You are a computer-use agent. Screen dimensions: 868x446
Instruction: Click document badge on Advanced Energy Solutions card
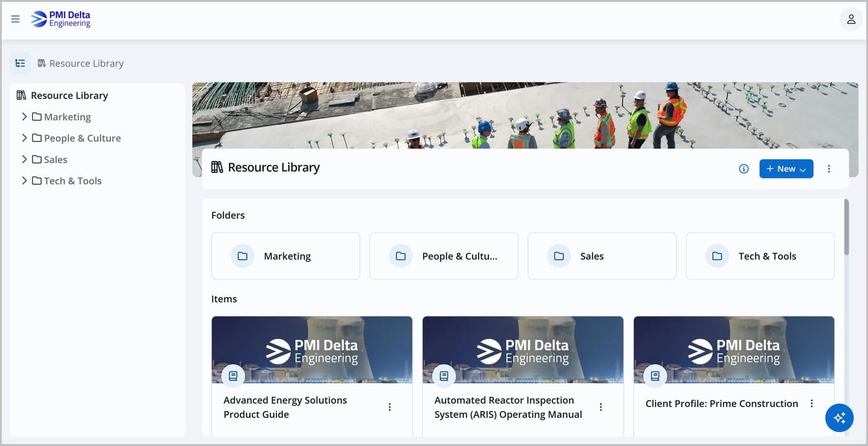(x=233, y=376)
